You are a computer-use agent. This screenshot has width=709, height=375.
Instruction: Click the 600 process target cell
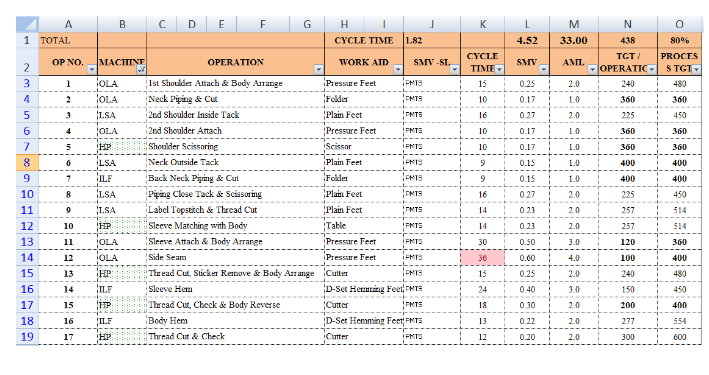(680, 337)
